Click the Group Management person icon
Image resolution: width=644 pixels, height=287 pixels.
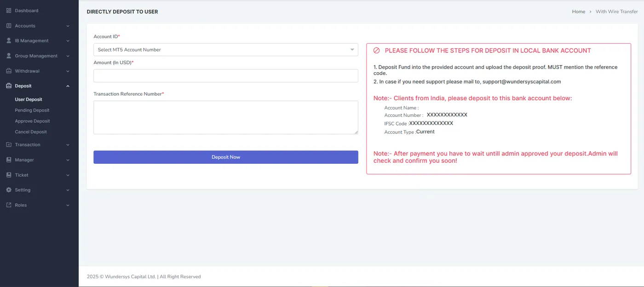[9, 56]
